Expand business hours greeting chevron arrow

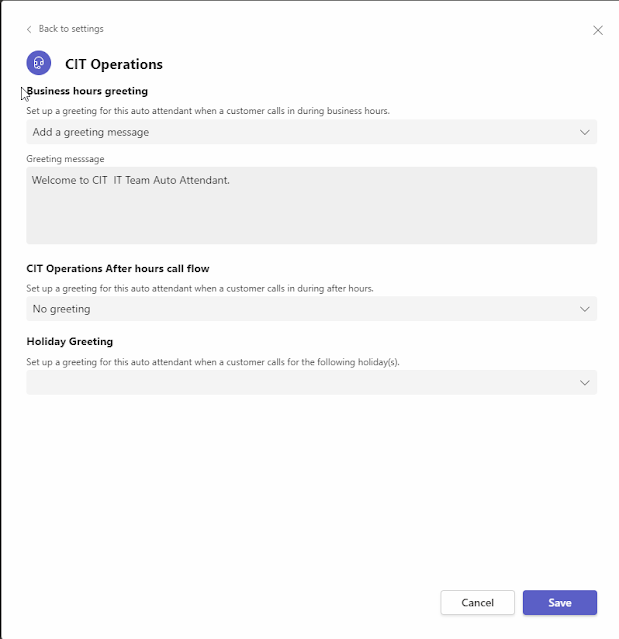pos(585,132)
